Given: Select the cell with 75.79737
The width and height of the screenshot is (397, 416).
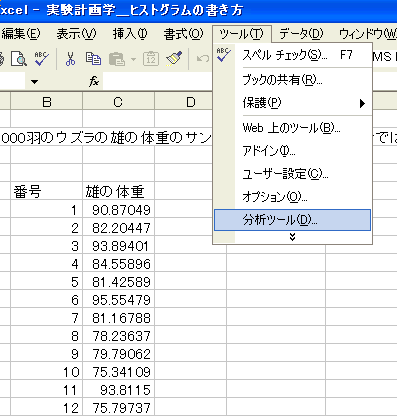Looking at the screenshot, I should pyautogui.click(x=118, y=407).
